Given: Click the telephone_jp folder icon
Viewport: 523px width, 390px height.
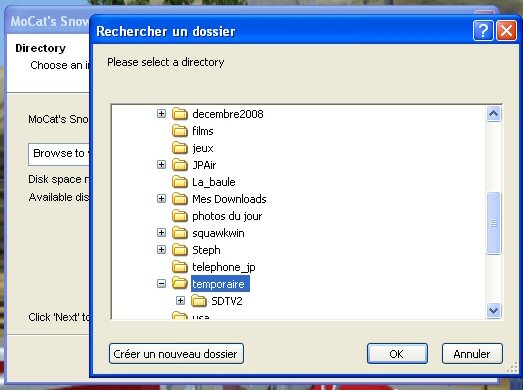Looking at the screenshot, I should point(180,267).
